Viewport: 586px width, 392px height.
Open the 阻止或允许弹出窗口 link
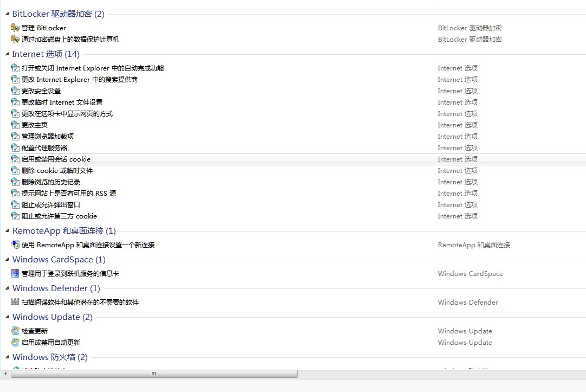51,205
